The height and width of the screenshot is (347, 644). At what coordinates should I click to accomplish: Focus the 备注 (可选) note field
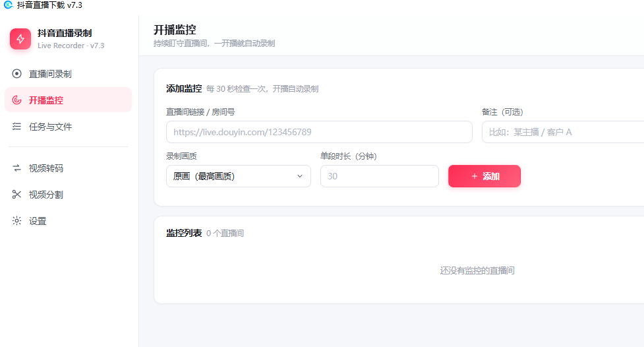(x=564, y=132)
